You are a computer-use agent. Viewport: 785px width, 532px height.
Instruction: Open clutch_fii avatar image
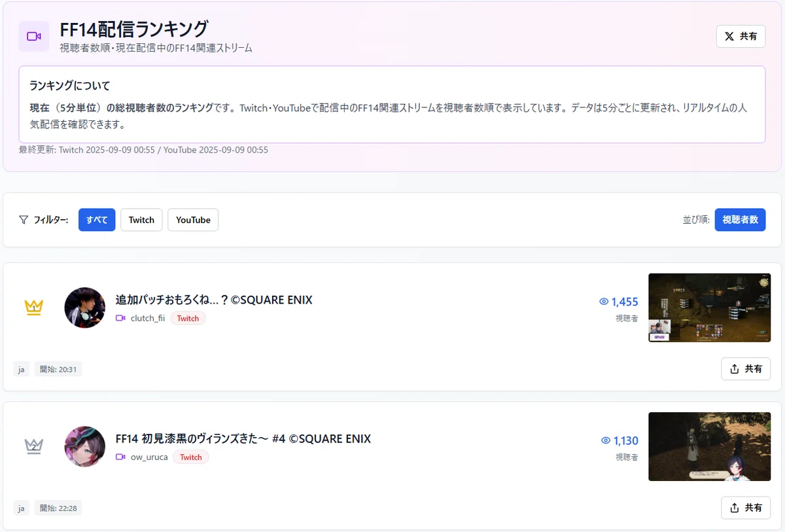85,308
